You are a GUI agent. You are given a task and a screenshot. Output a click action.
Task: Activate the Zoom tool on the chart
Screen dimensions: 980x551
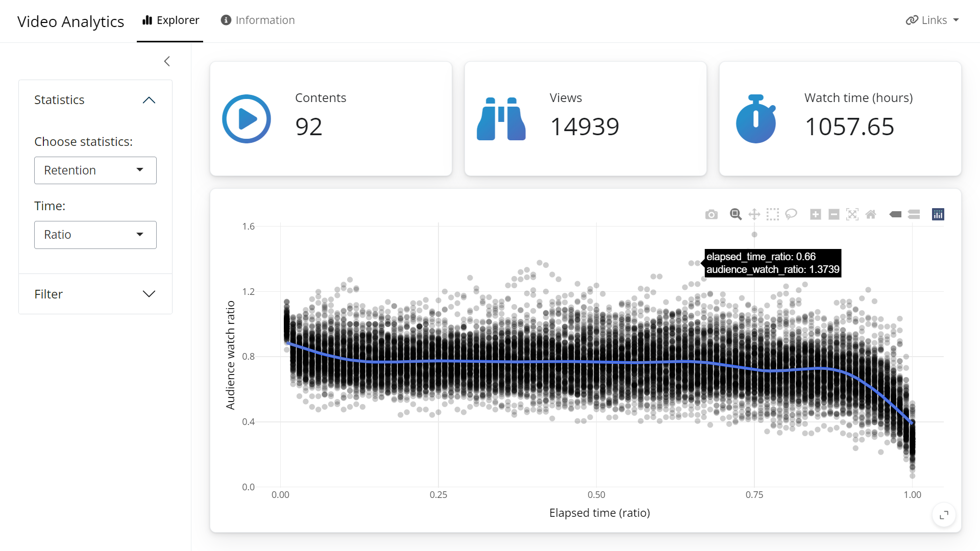point(735,214)
